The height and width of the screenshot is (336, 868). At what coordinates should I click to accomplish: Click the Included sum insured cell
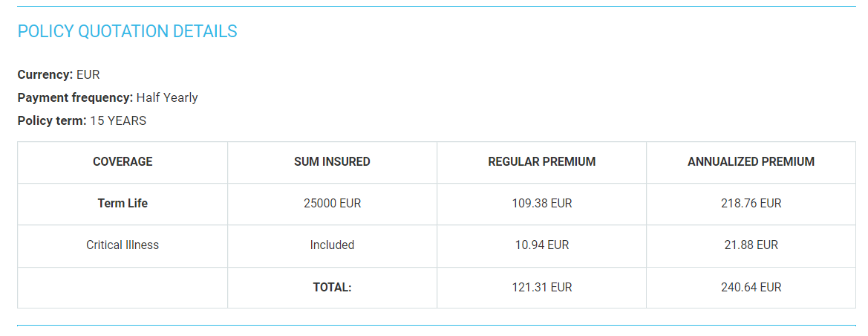click(x=332, y=245)
